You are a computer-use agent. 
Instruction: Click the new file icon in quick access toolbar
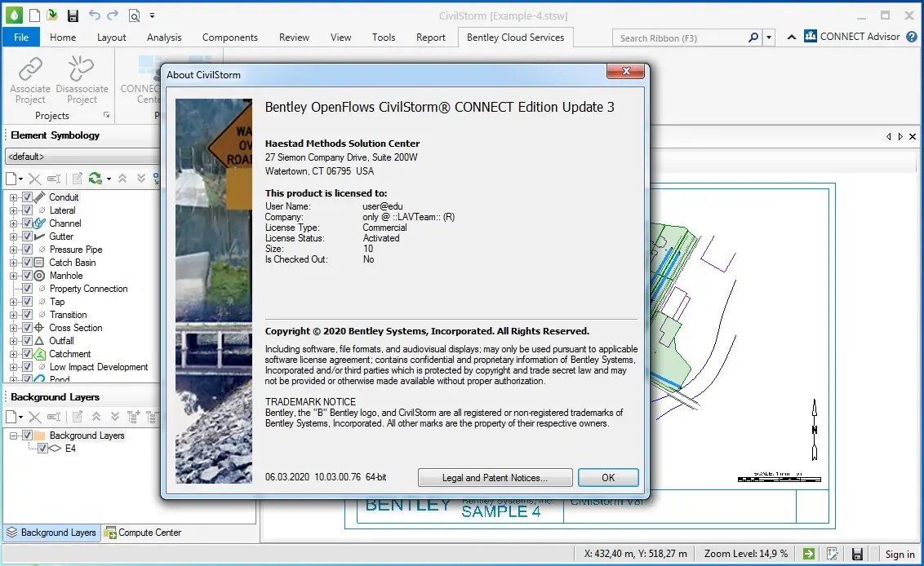pyautogui.click(x=35, y=15)
